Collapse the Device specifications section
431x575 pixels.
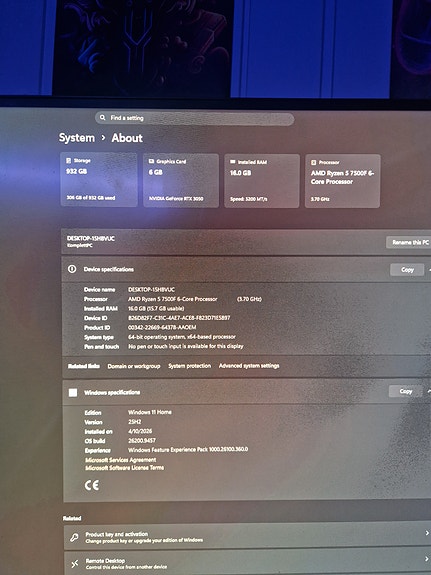(x=429, y=270)
